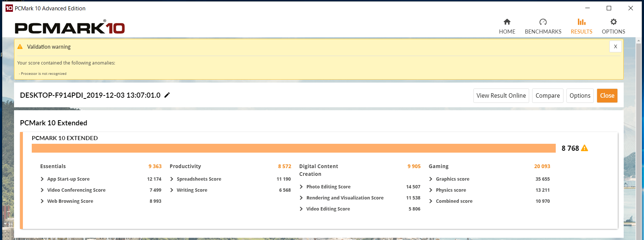The image size is (644, 240).
Task: Click the 'PCMARK 10 EXTENDED' bar label
Action: coord(65,138)
